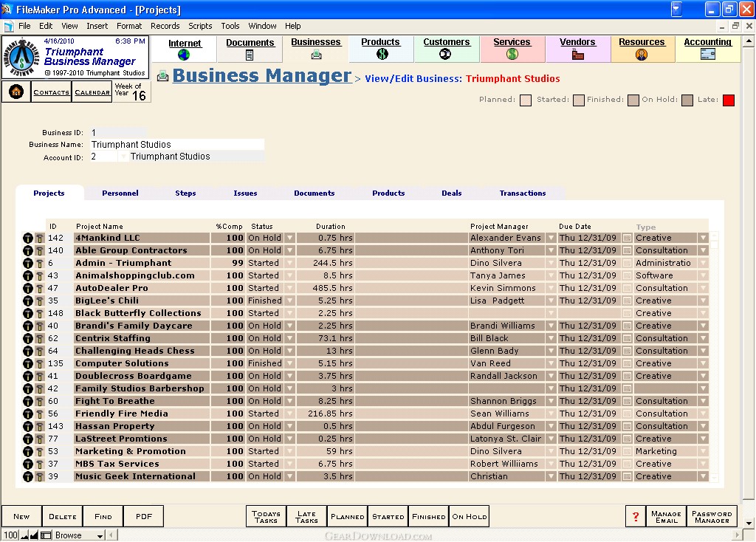This screenshot has height=542, width=756.
Task: Switch to the Issues tab
Action: point(245,193)
